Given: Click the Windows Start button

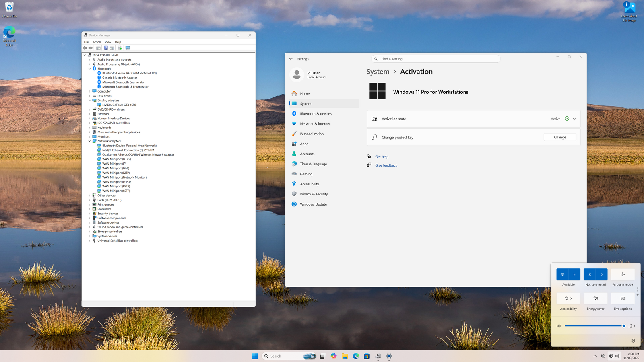Looking at the screenshot, I should pos(255,356).
